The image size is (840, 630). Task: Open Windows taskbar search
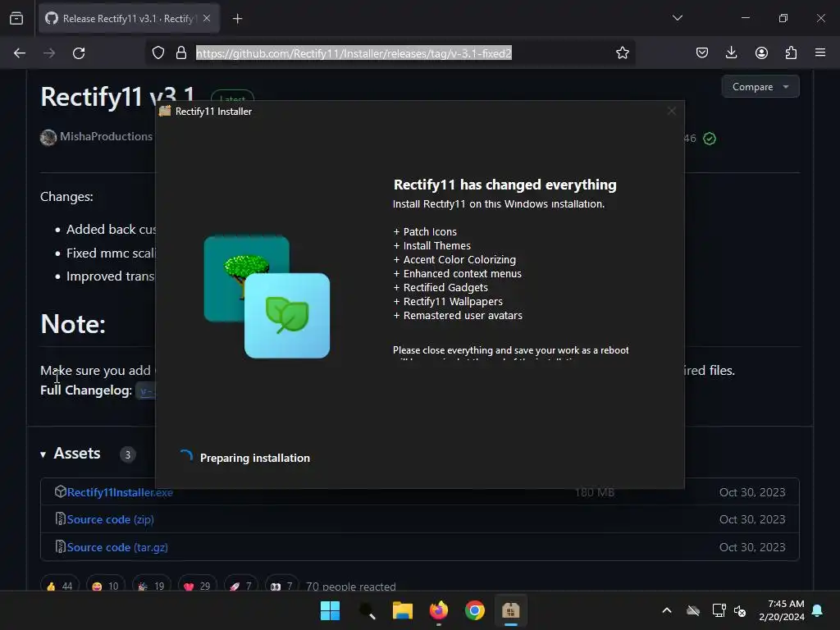[x=367, y=610]
